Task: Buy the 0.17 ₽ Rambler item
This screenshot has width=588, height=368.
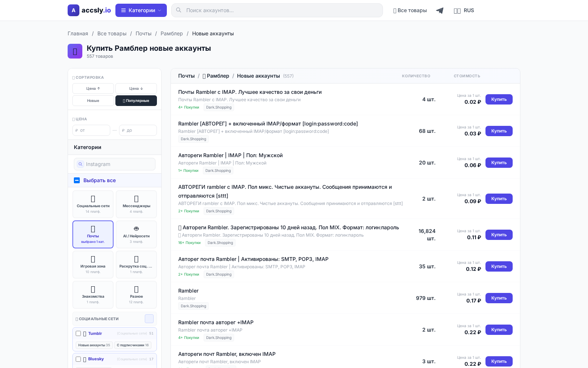Action: (499, 298)
